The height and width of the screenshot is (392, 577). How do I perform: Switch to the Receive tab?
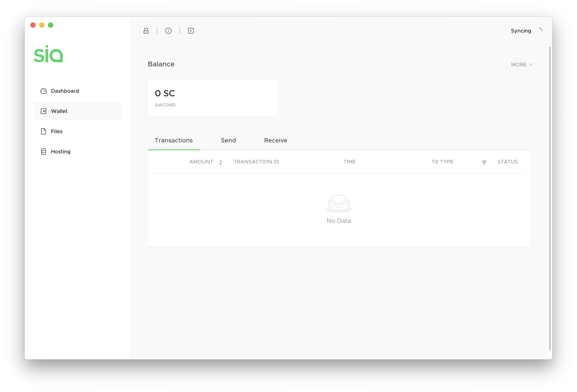coord(276,140)
